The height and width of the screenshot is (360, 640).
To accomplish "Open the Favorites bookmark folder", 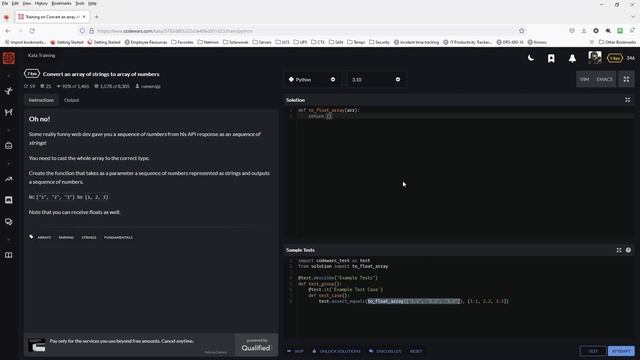I will pos(182,42).
